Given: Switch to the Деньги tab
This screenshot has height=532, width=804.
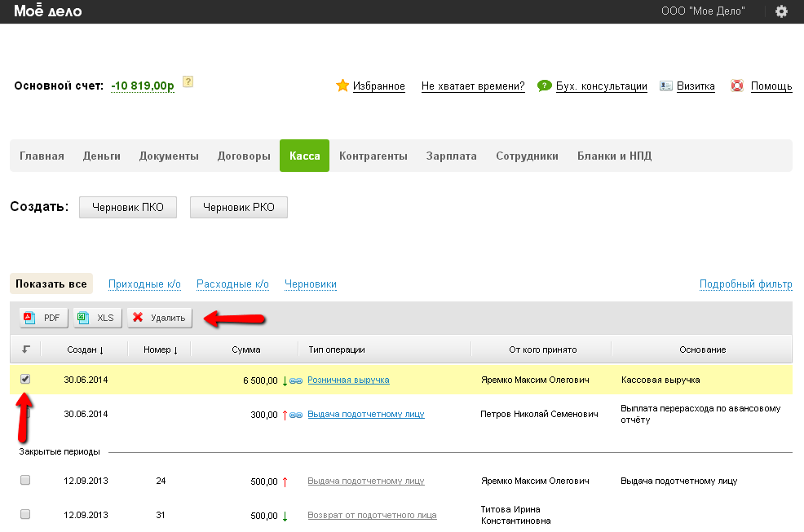Looking at the screenshot, I should pos(101,156).
